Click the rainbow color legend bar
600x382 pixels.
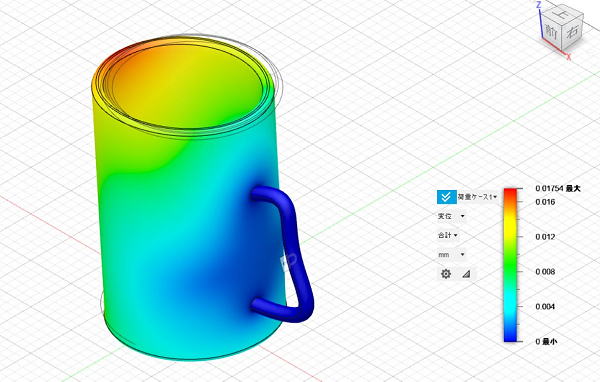pos(510,265)
